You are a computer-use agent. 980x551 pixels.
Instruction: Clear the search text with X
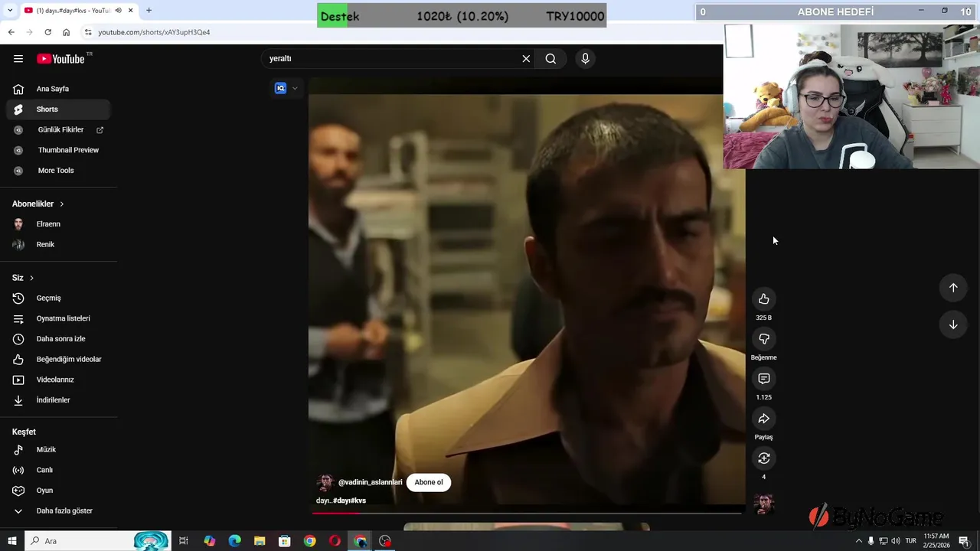point(526,59)
